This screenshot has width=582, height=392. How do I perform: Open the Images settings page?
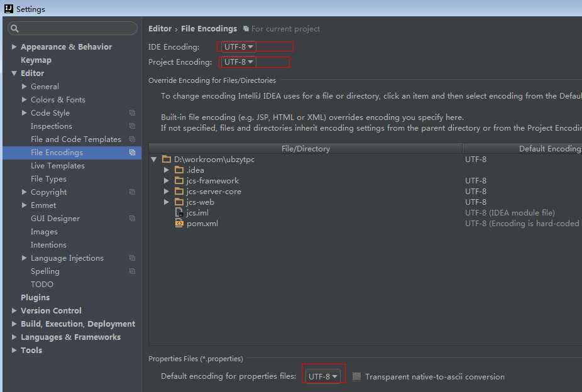pyautogui.click(x=44, y=232)
